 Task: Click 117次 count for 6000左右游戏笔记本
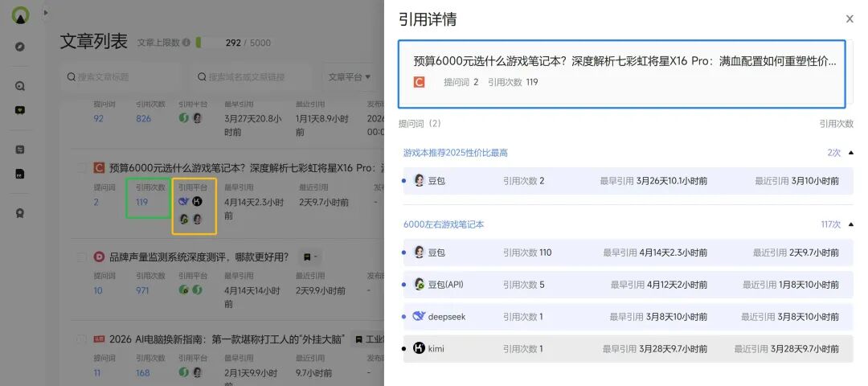tap(830, 224)
